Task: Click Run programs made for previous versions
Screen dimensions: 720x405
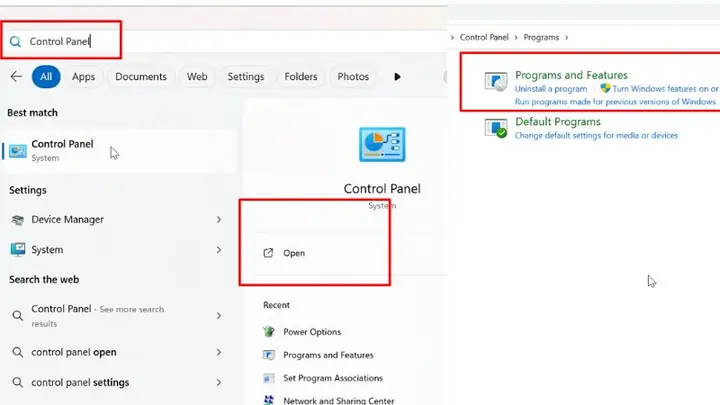Action: 615,101
